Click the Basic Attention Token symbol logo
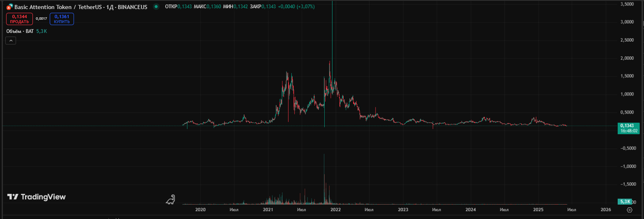The width and height of the screenshot is (644, 219). pos(10,6)
